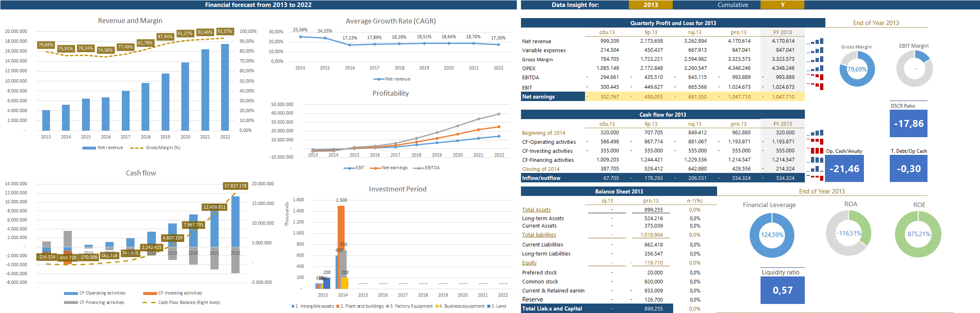
Task: Open the Total Assets link
Action: (536, 210)
